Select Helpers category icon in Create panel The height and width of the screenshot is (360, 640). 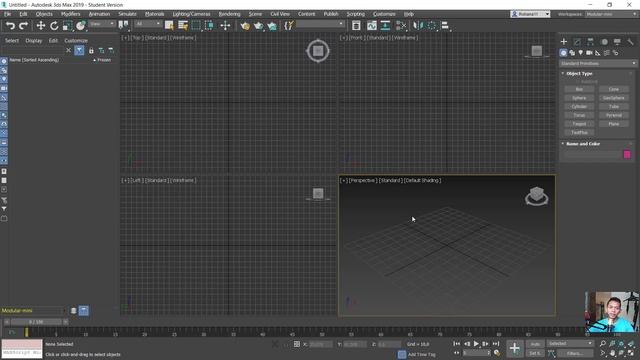pyautogui.click(x=598, y=53)
